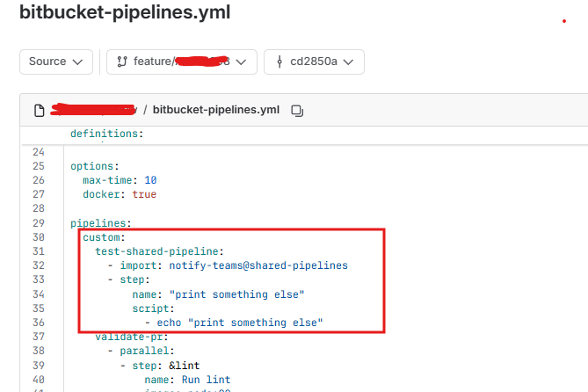Open the cd2850a commit selector dropdown
588x392 pixels.
(314, 62)
